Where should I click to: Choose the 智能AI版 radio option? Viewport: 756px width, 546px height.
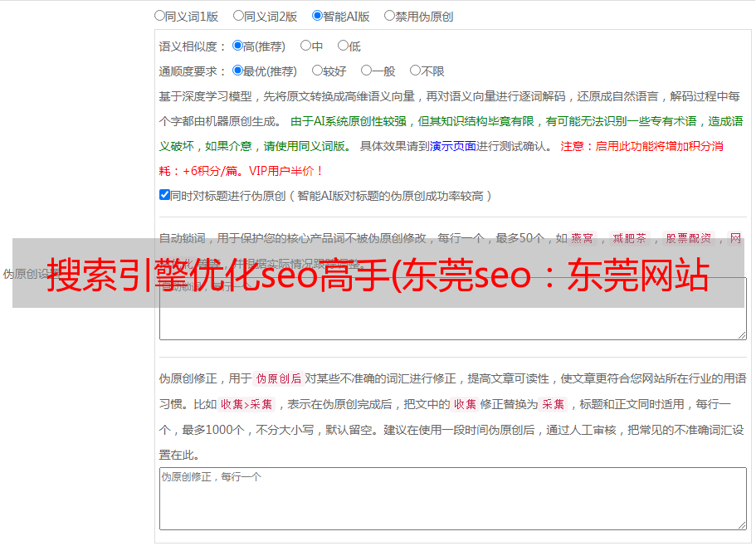[x=317, y=16]
